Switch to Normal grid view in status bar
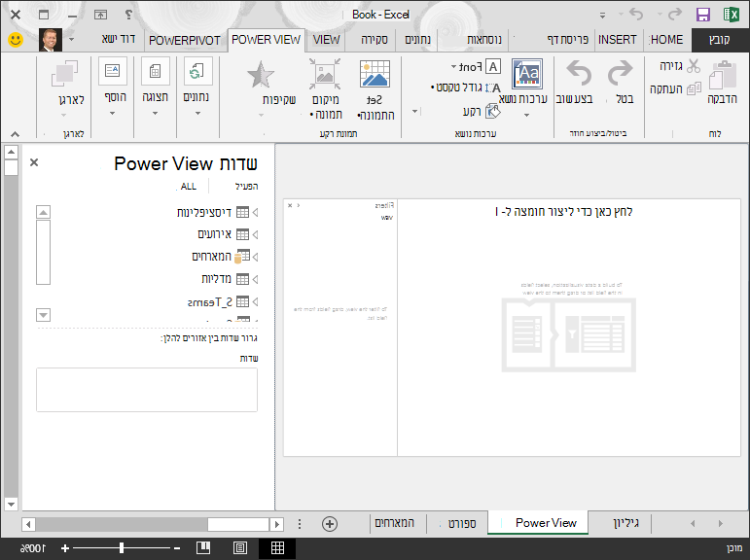 (x=277, y=548)
